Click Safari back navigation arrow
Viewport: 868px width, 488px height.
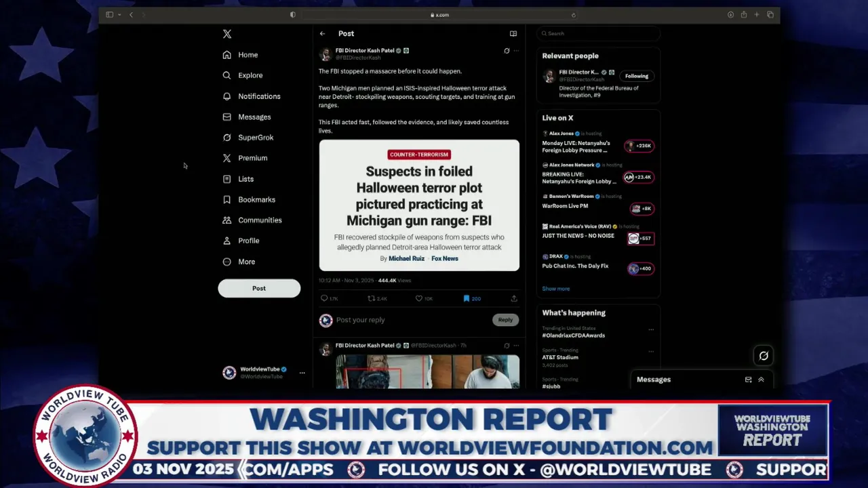[131, 15]
